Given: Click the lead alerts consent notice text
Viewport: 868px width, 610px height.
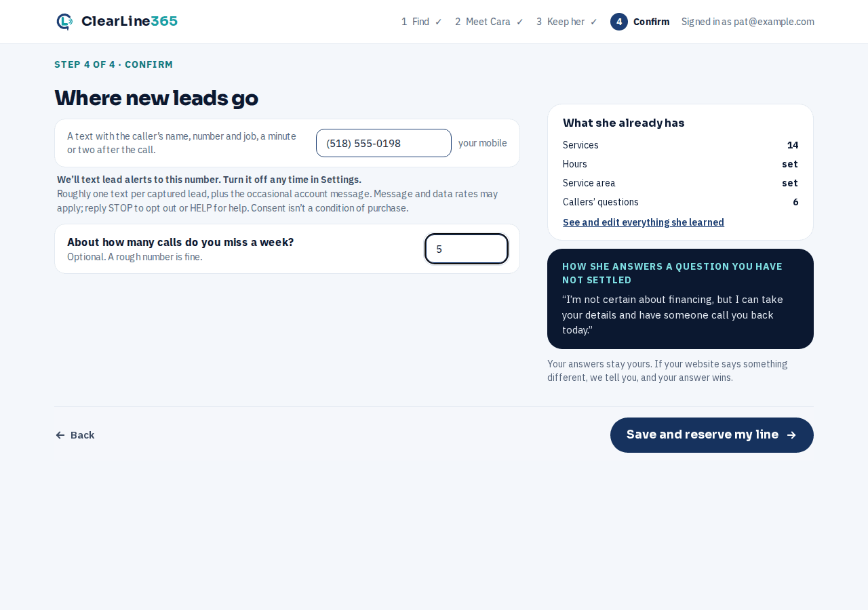Looking at the screenshot, I should tap(278, 194).
